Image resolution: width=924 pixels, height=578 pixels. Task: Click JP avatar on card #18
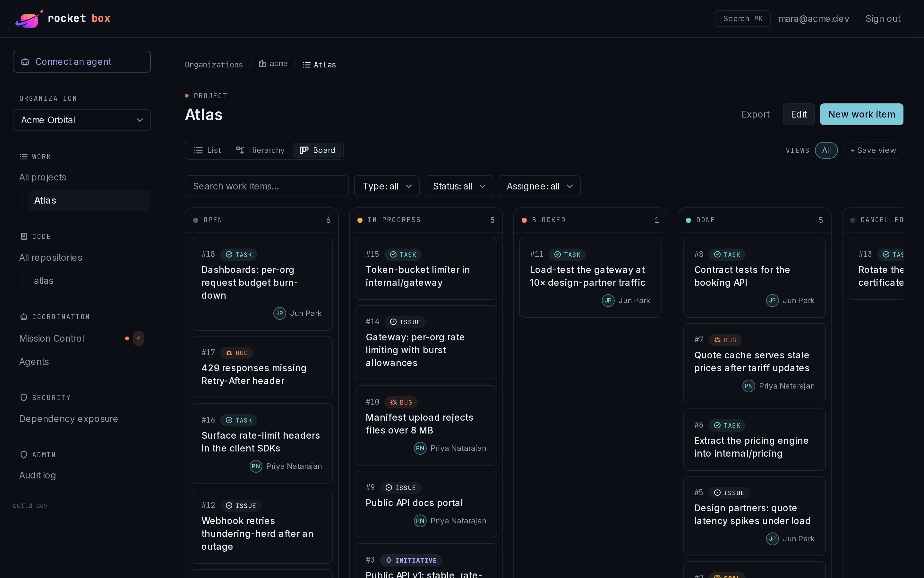pyautogui.click(x=279, y=313)
